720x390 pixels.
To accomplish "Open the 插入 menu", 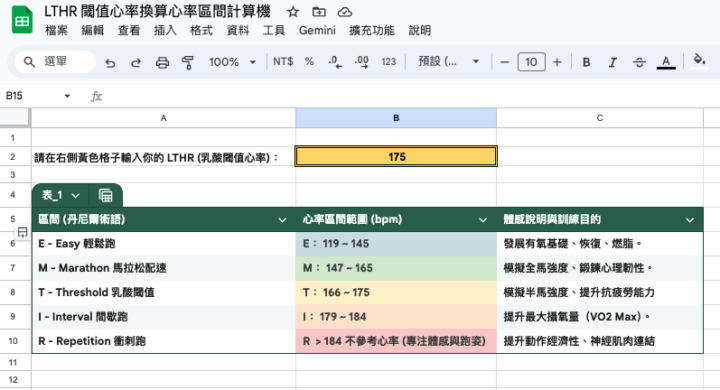I will (165, 30).
